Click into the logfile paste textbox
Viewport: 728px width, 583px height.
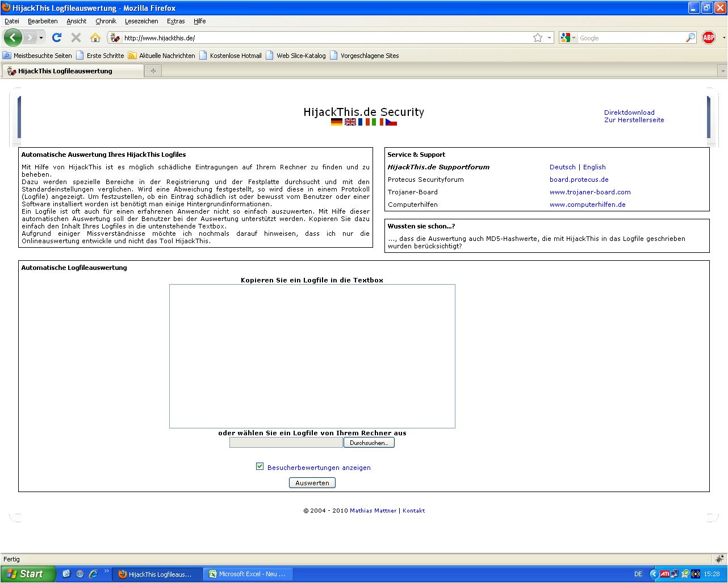312,356
